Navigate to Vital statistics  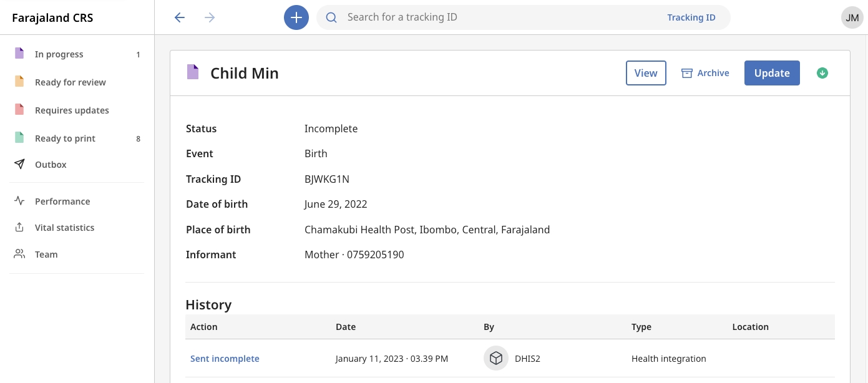point(64,228)
